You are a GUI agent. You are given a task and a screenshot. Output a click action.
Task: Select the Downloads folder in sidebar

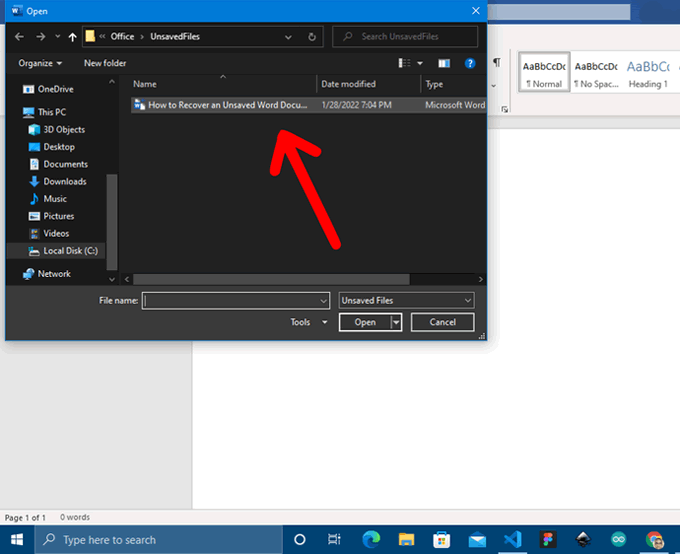point(64,181)
